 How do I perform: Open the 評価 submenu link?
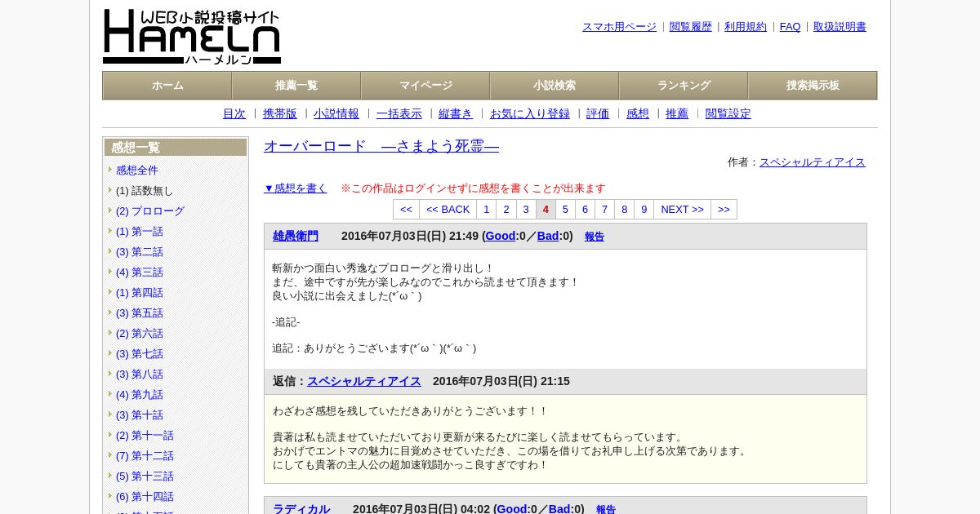pyautogui.click(x=598, y=114)
